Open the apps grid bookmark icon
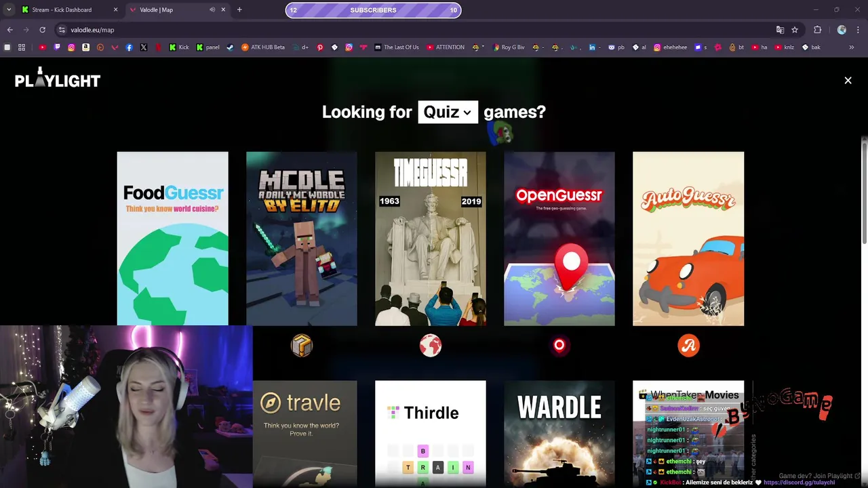The width and height of the screenshot is (868, 488). (22, 47)
